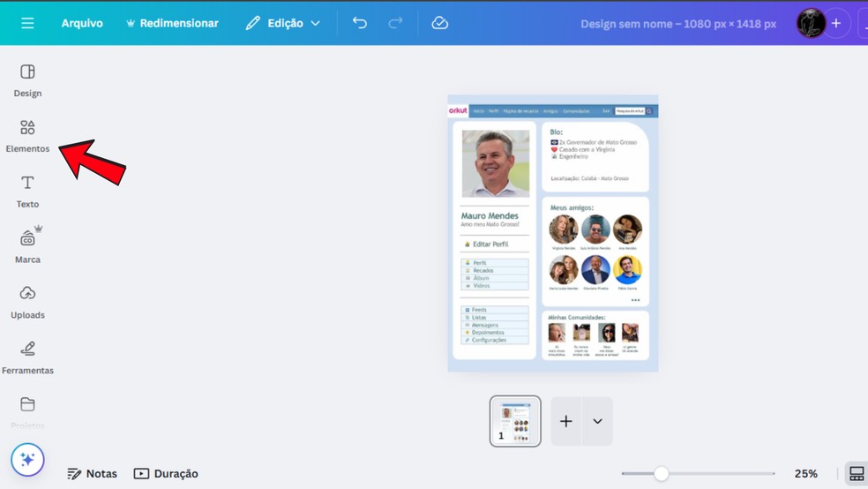This screenshot has width=868, height=489.
Task: Open the Marca brand panel
Action: click(x=27, y=247)
